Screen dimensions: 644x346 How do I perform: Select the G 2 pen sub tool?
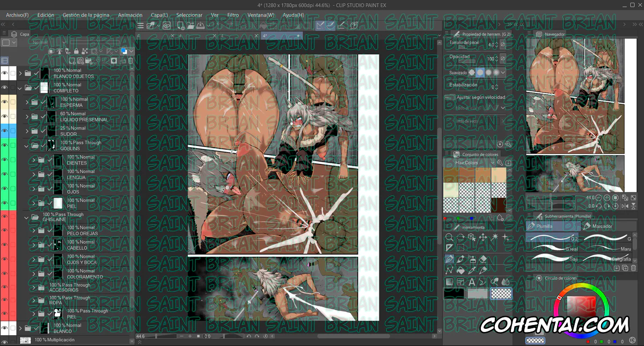(553, 237)
